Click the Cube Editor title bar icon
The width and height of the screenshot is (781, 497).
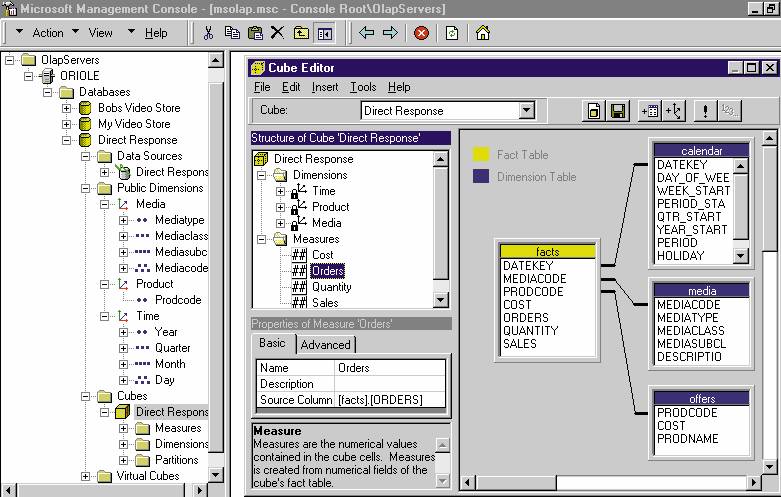[x=258, y=68]
